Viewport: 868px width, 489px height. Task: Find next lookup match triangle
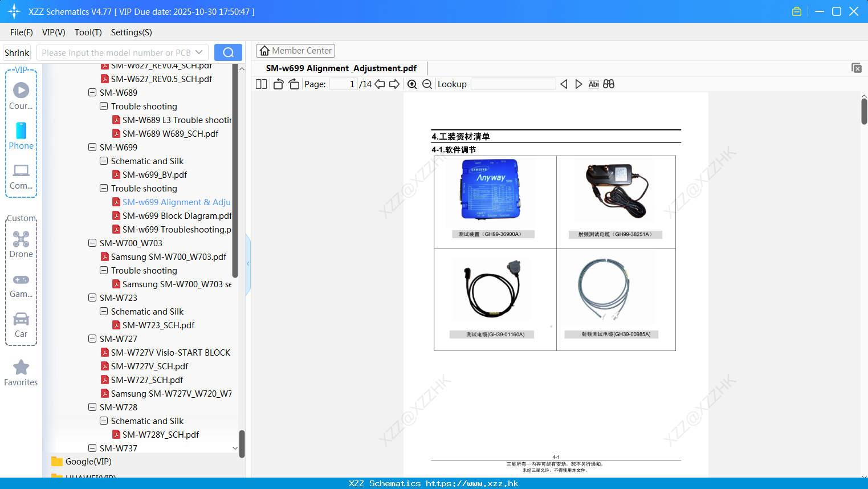[578, 84]
